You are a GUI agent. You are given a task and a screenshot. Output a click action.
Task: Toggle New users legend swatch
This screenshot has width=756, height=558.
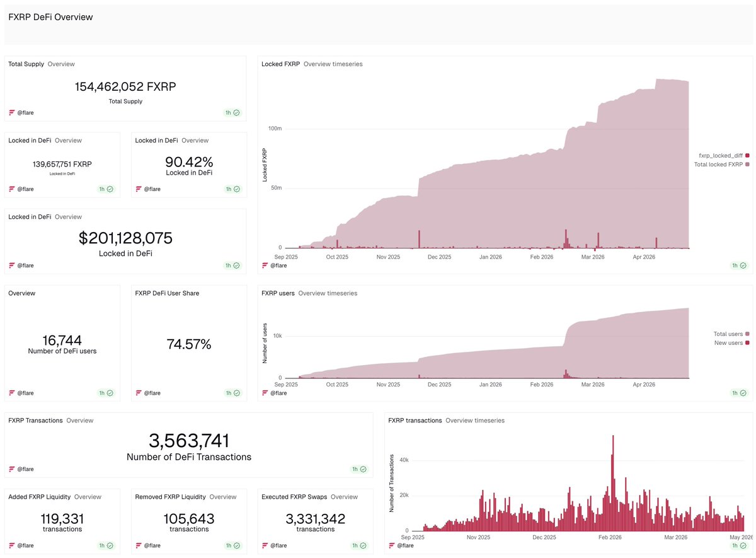(747, 342)
